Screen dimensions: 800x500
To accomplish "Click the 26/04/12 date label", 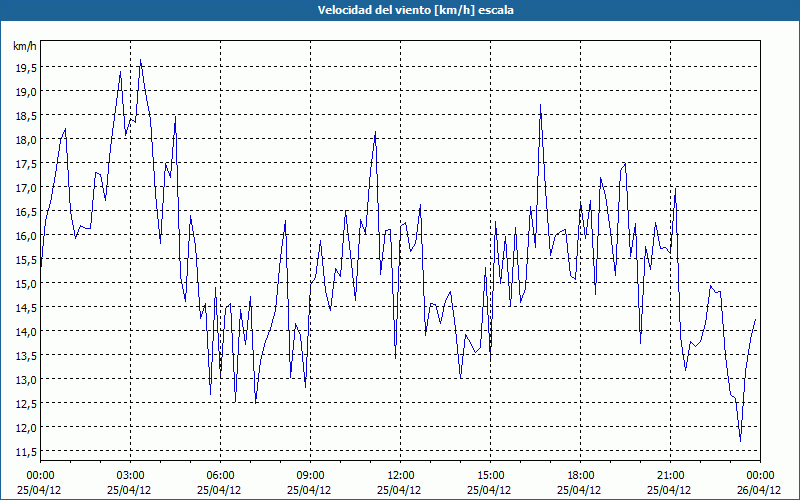I will click(x=760, y=490).
